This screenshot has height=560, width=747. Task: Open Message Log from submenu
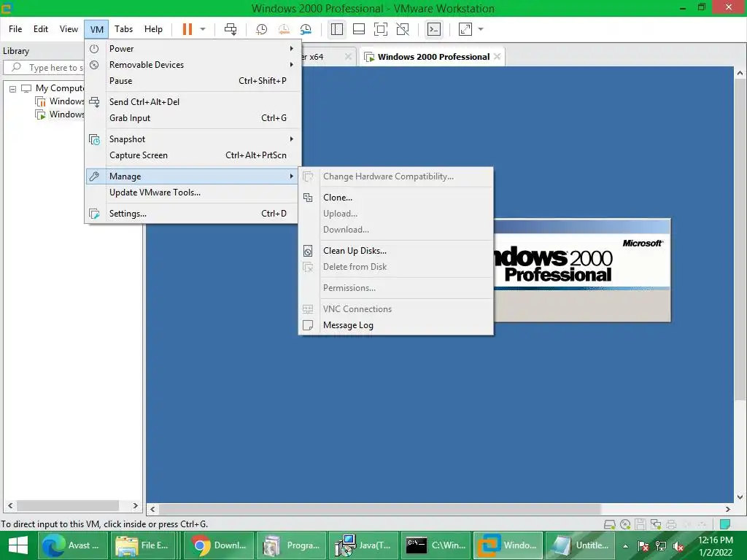tap(395, 325)
